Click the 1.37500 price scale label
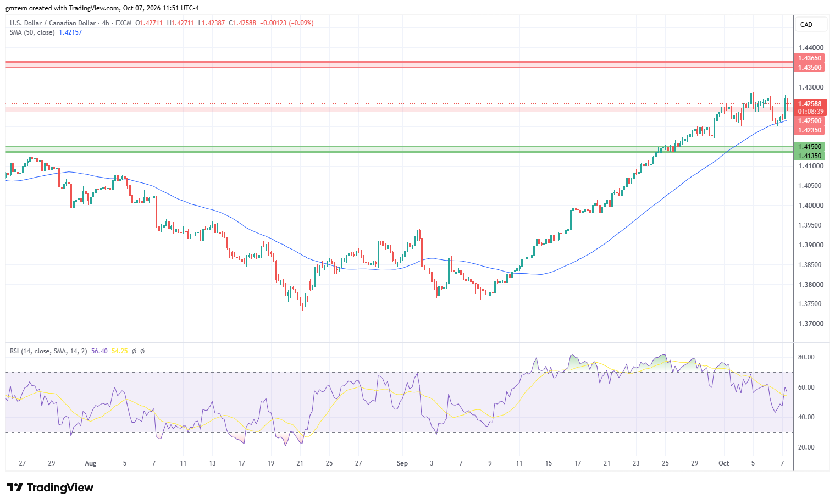Image resolution: width=835 pixels, height=504 pixels. (811, 304)
